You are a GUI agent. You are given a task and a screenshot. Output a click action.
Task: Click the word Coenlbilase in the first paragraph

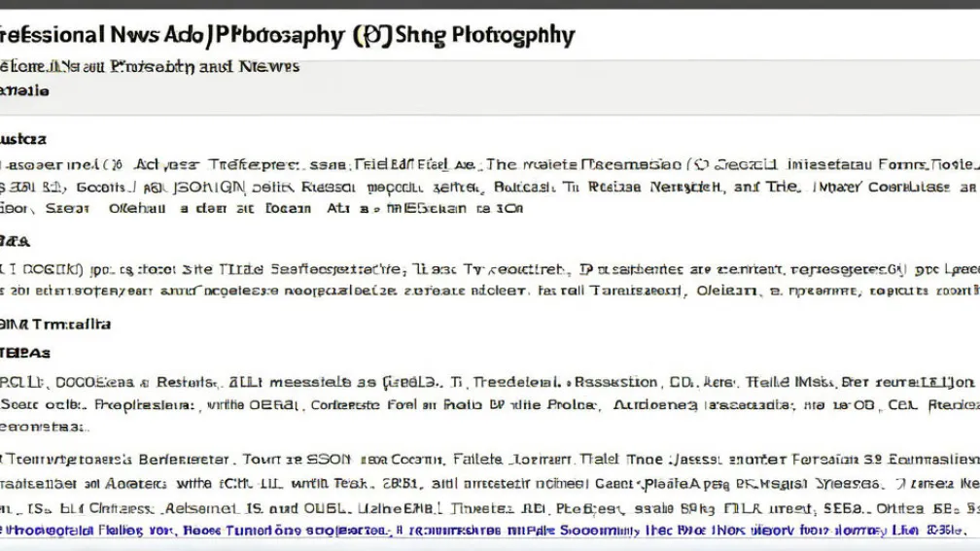[894, 187]
